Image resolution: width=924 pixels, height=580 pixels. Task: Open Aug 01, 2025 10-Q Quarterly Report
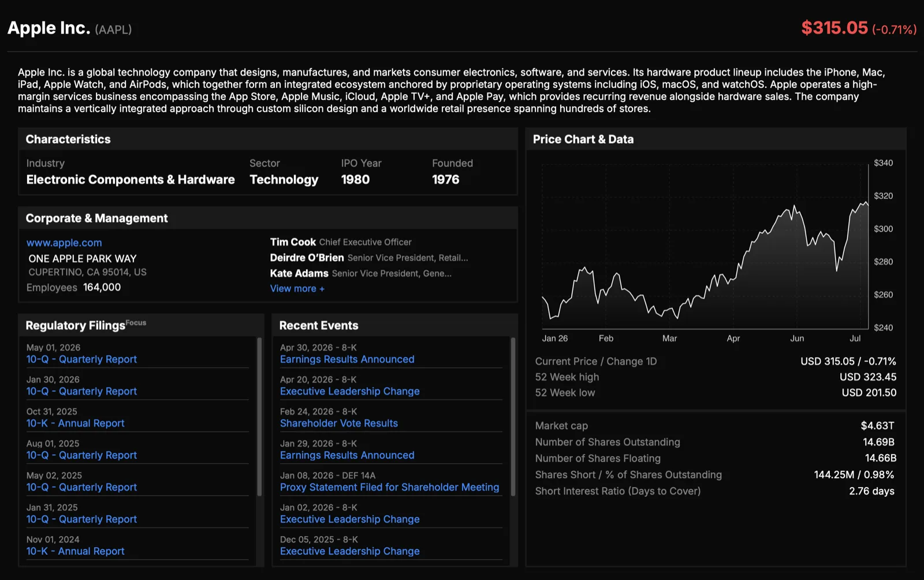point(81,455)
